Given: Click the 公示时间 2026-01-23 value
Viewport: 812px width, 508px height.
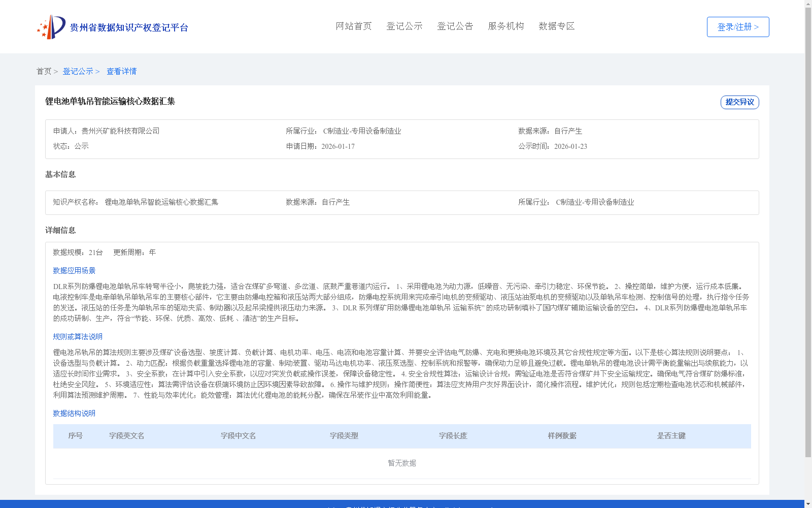Looking at the screenshot, I should point(570,146).
